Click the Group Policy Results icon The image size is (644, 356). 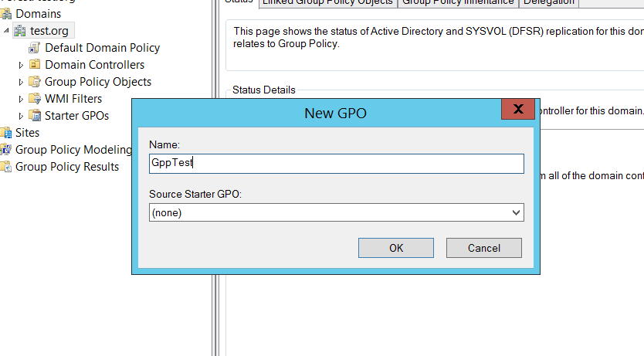click(6, 167)
